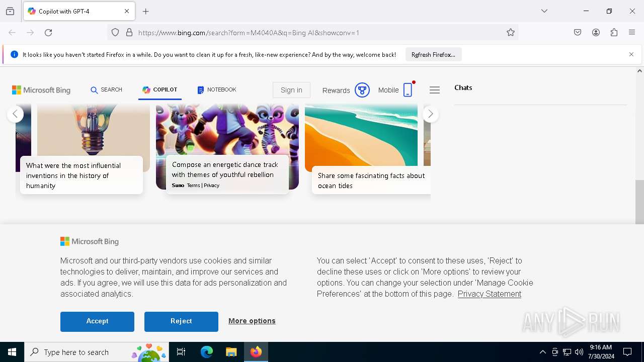Screen dimensions: 644x362
Task: Open the Privacy Statement link
Action: coord(490,294)
